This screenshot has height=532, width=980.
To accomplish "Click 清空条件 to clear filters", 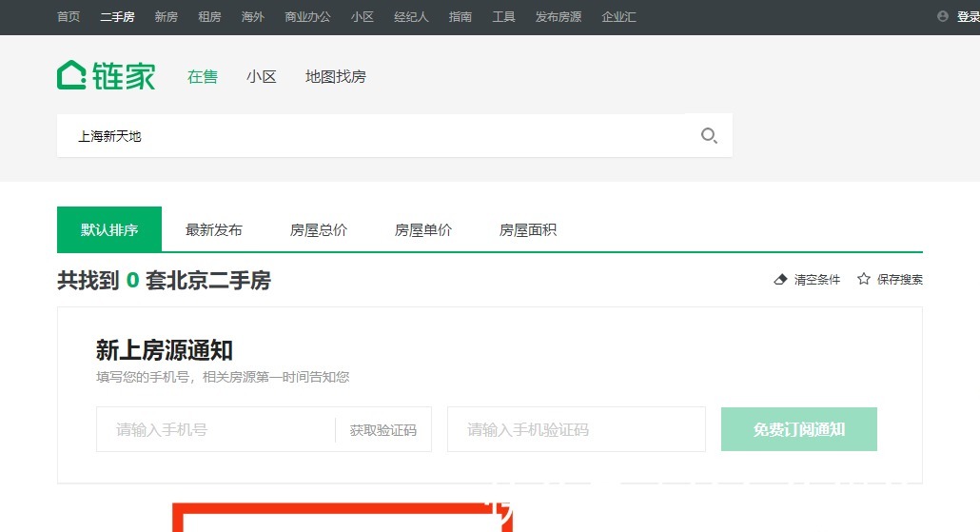I will click(817, 280).
